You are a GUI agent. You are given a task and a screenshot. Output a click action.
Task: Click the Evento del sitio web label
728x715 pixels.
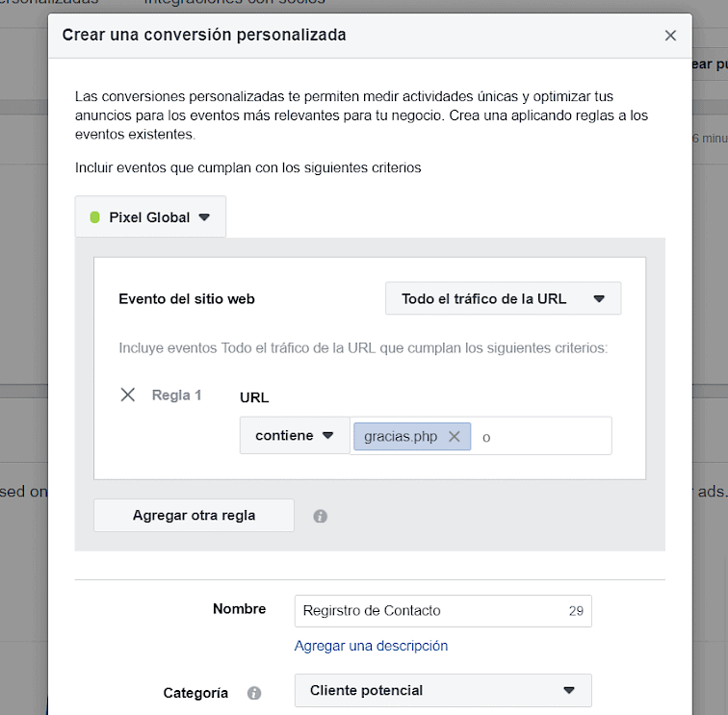click(187, 299)
